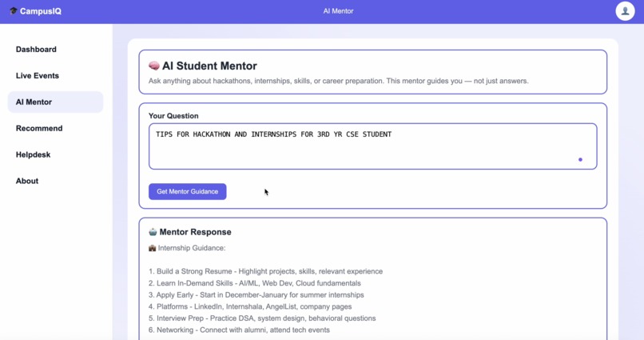The width and height of the screenshot is (644, 340).
Task: Click the line 'Learn In-Demand Skills'
Action: (255, 283)
